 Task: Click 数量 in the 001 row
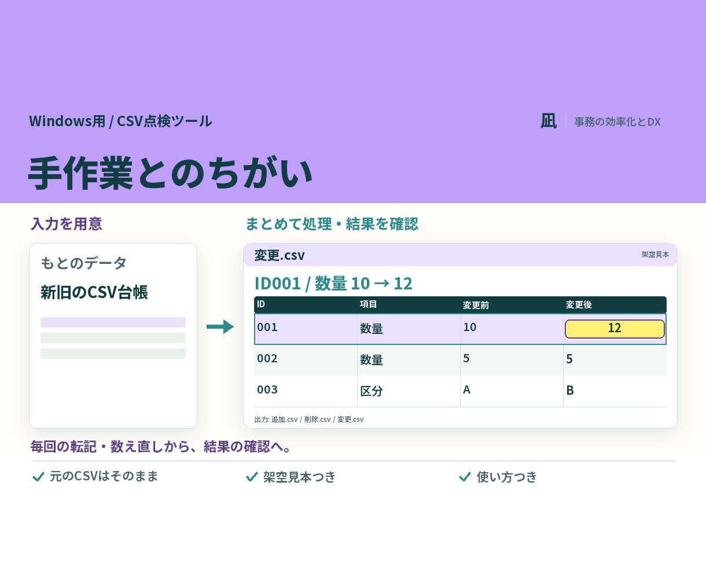click(372, 329)
